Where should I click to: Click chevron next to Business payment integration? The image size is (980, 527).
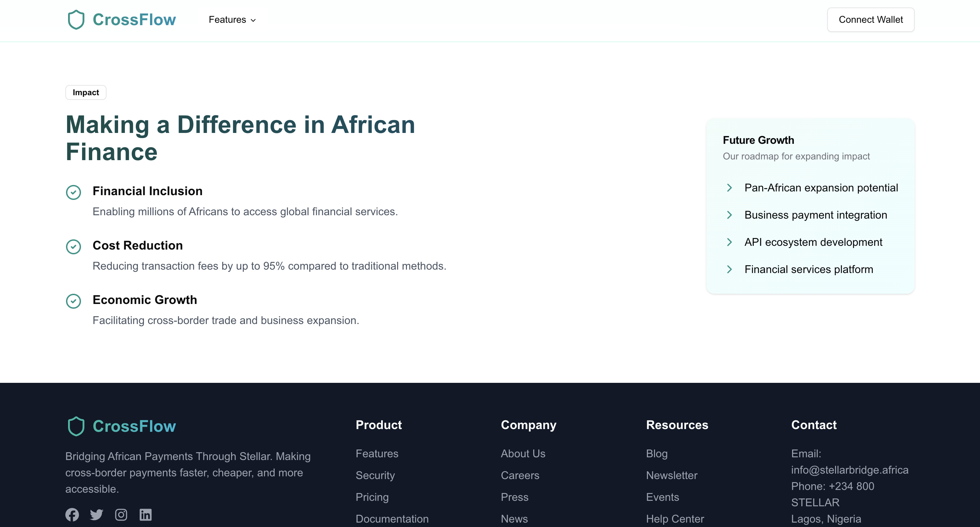[x=729, y=215]
